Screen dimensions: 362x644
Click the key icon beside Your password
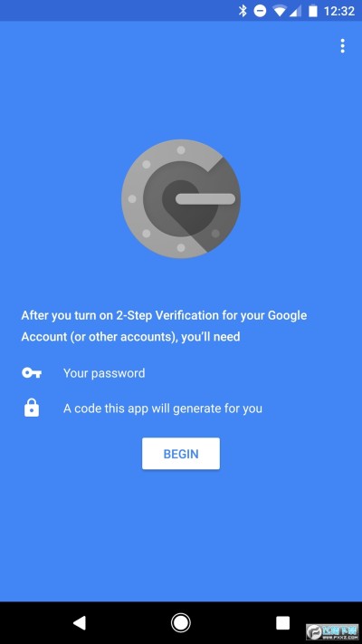pyautogui.click(x=32, y=373)
